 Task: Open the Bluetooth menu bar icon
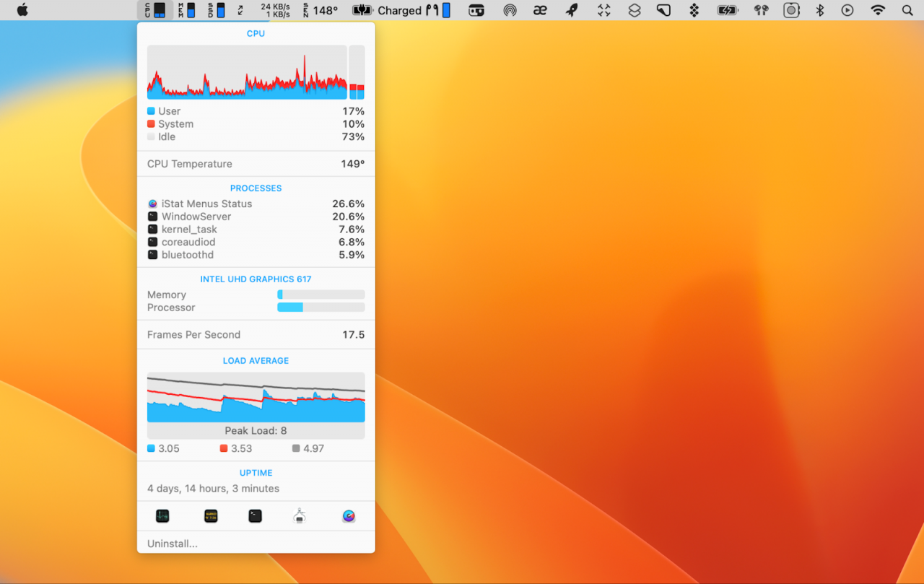click(x=819, y=10)
